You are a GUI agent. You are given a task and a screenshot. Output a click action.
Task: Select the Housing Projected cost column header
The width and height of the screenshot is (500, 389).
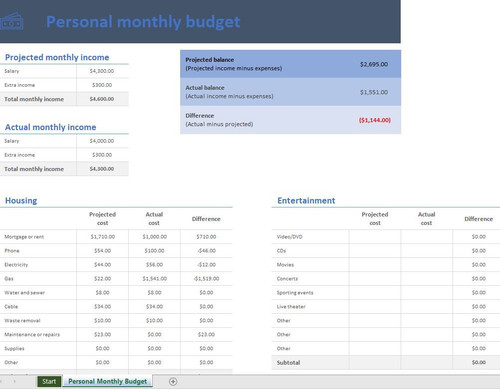(x=103, y=219)
